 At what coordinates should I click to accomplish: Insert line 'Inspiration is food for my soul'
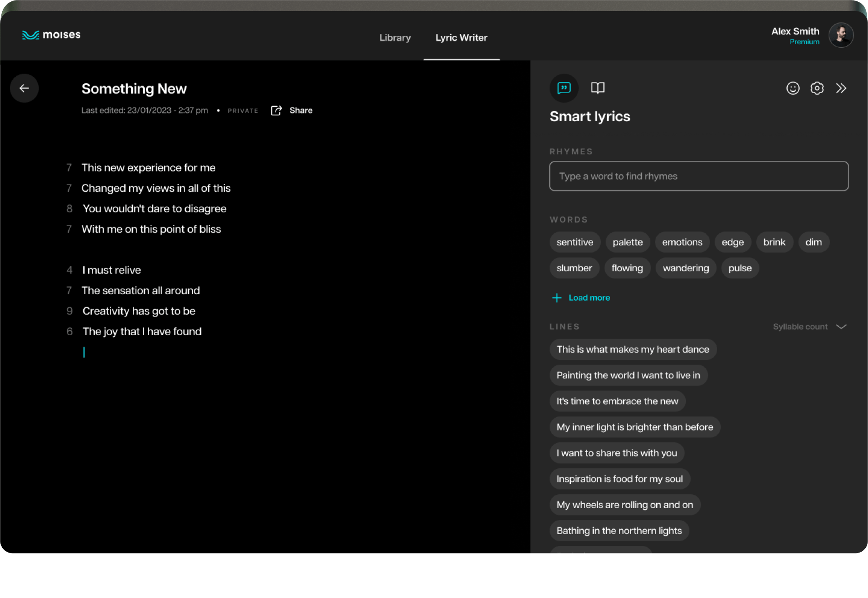pyautogui.click(x=620, y=479)
